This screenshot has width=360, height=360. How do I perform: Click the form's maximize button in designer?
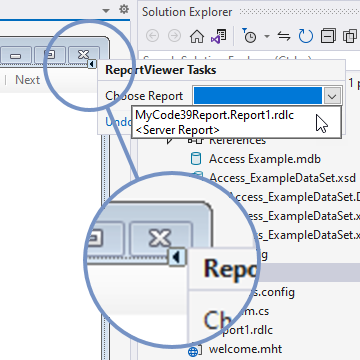tap(50, 55)
